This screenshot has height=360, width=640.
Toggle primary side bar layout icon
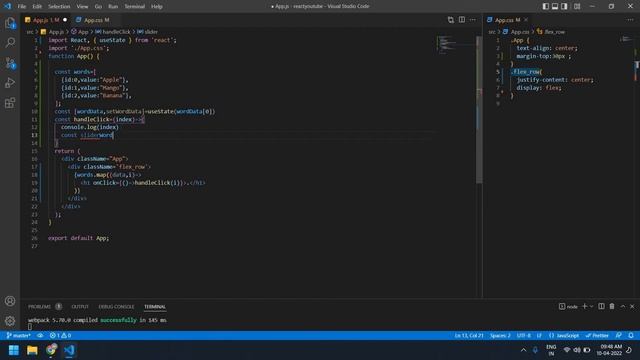click(x=546, y=6)
